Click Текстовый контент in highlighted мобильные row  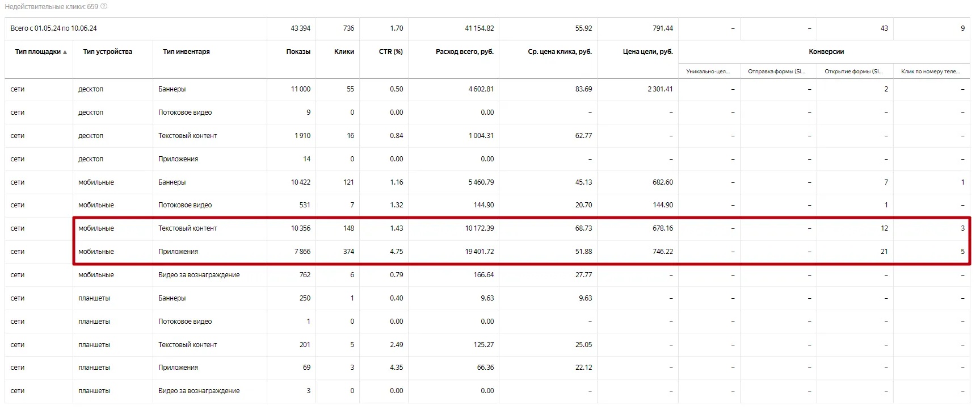(x=187, y=228)
